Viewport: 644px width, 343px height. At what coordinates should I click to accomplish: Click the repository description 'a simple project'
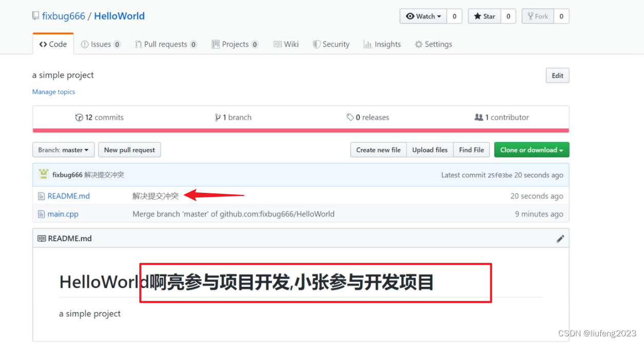pyautogui.click(x=63, y=75)
